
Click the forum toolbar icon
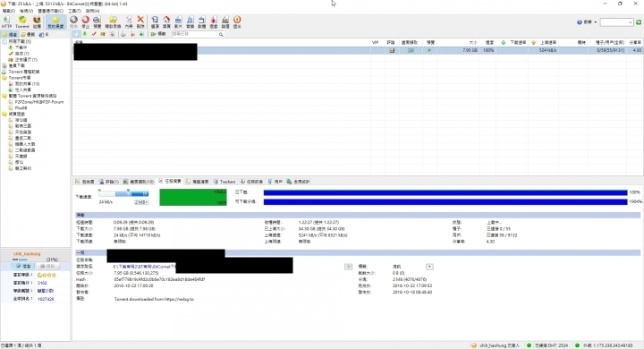pos(225,21)
